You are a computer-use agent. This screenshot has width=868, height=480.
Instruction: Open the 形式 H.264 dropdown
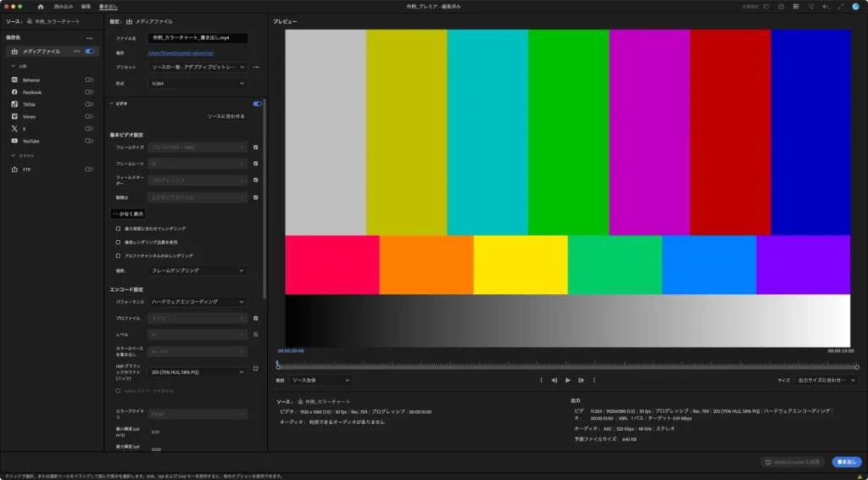click(x=198, y=84)
